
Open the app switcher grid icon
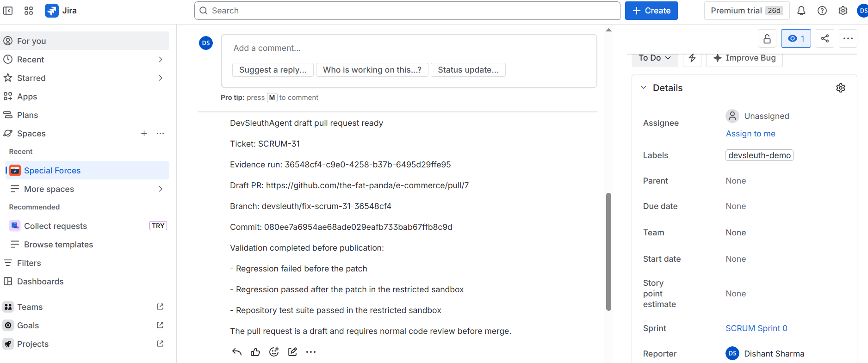pos(29,11)
